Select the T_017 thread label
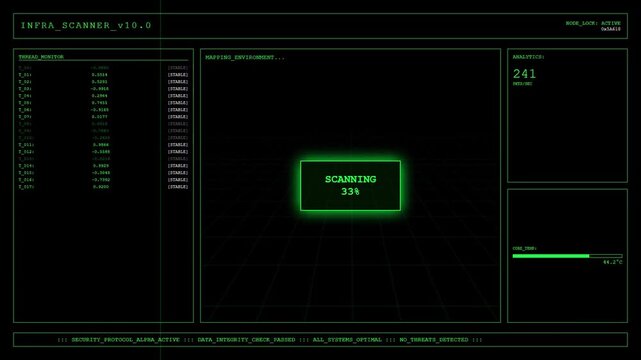Viewport: 641px width, 360px height. (26, 186)
